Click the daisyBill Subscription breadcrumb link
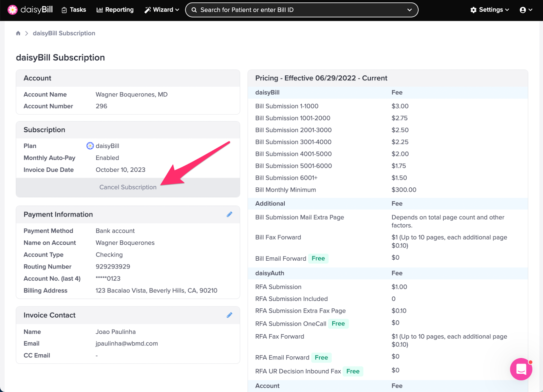Viewport: 543px width, 392px height. point(64,33)
